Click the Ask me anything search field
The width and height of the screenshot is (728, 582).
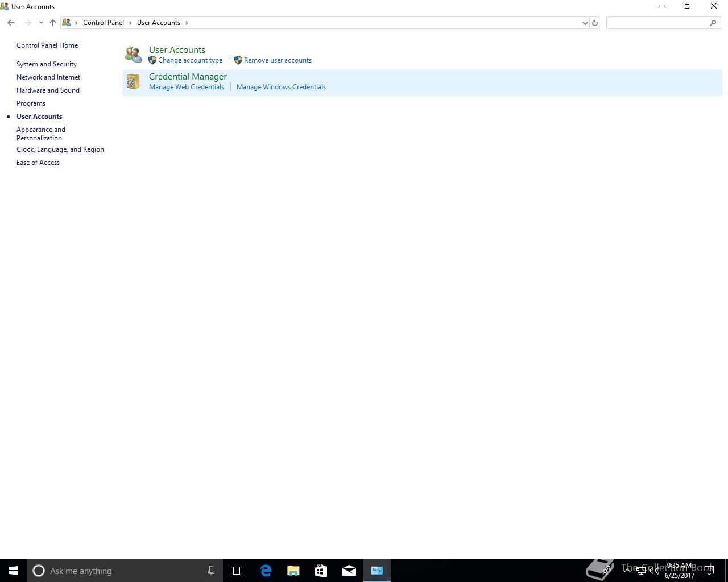[x=125, y=571]
